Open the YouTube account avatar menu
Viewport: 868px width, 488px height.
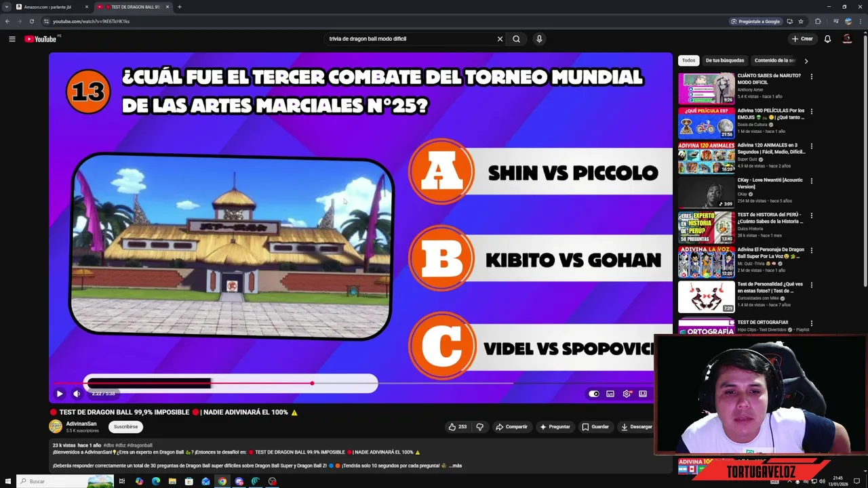[x=847, y=39]
